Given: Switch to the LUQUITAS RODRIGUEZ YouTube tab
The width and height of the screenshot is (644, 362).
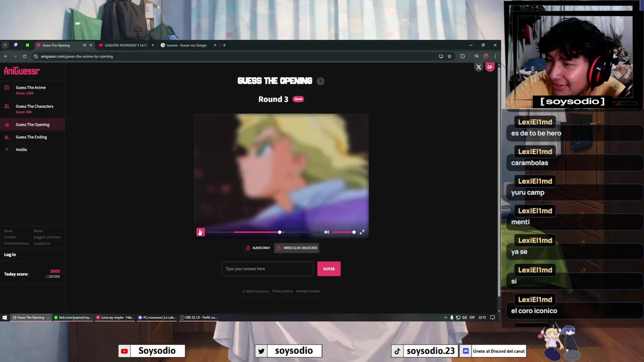Looking at the screenshot, I should click(x=125, y=45).
